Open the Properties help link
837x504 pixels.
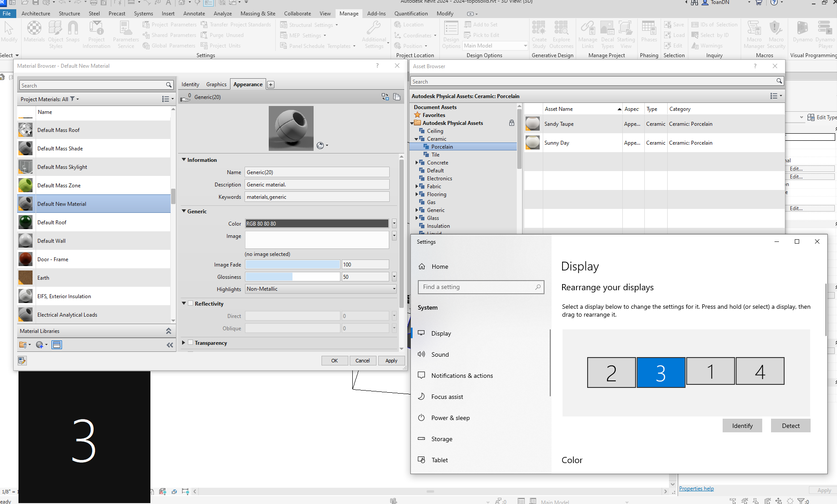(696, 489)
